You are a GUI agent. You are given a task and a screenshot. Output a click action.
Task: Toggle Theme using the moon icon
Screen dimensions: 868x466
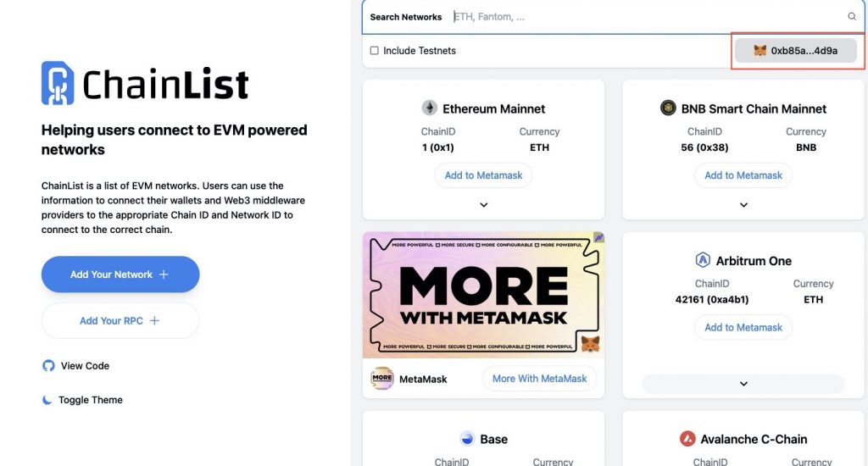pos(48,400)
